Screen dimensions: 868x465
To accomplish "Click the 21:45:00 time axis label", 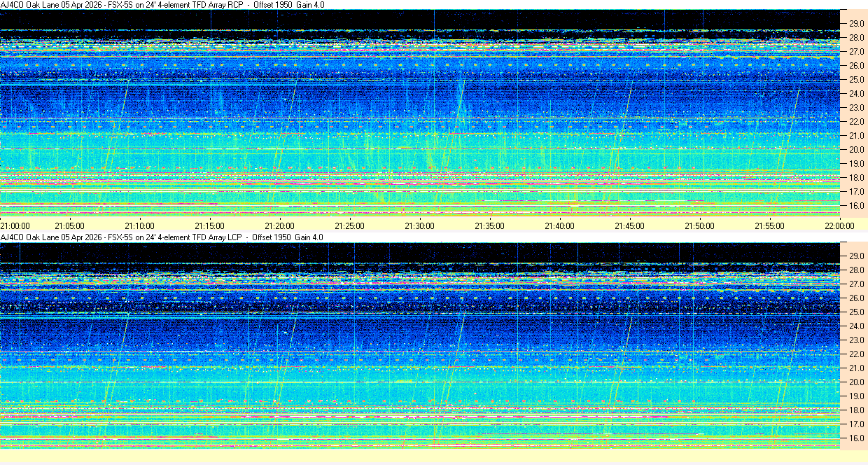I will coord(629,226).
